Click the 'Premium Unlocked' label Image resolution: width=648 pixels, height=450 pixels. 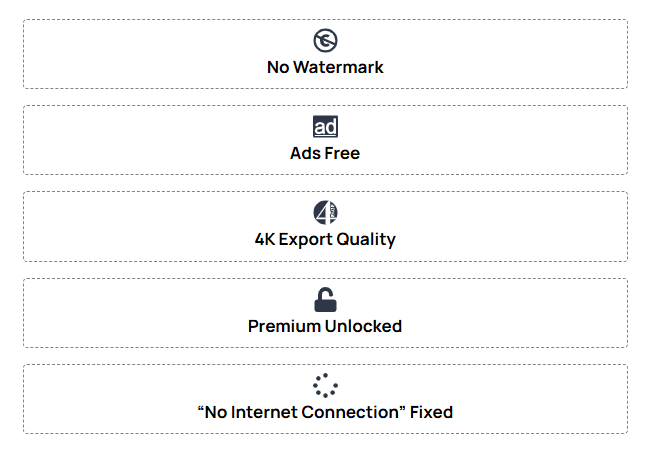325,326
